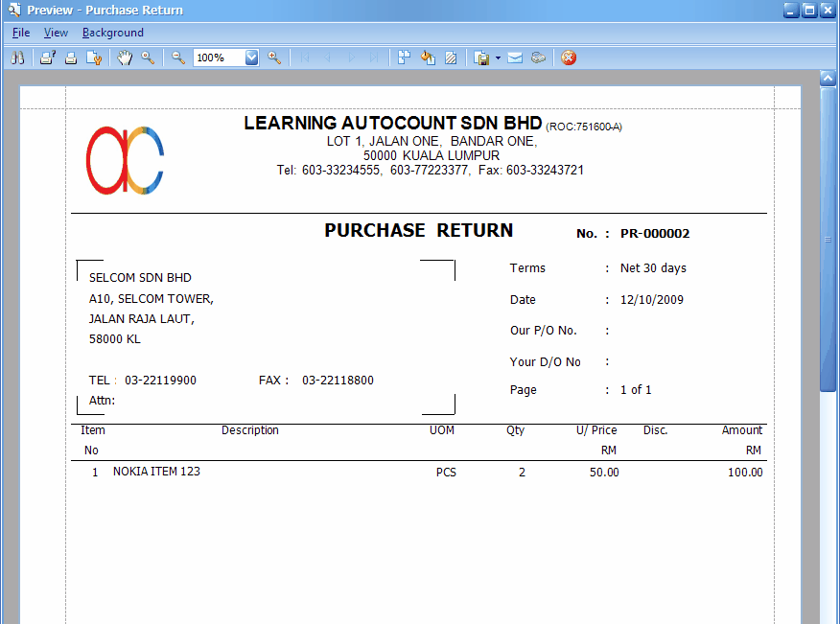Screen dimensions: 840x624
Task: Click the quick Print icon
Action: 72,58
